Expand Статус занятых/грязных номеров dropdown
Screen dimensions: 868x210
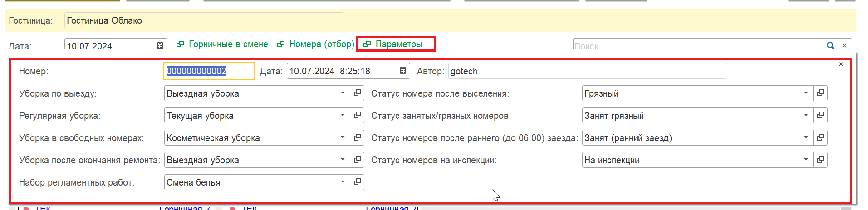[806, 115]
